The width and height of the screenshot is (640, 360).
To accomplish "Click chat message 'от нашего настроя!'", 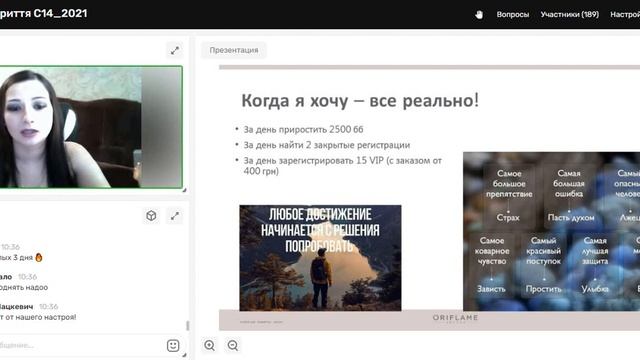I will [38, 317].
